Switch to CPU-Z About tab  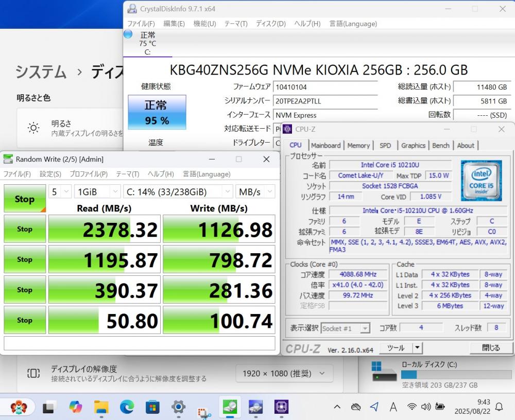coord(466,146)
